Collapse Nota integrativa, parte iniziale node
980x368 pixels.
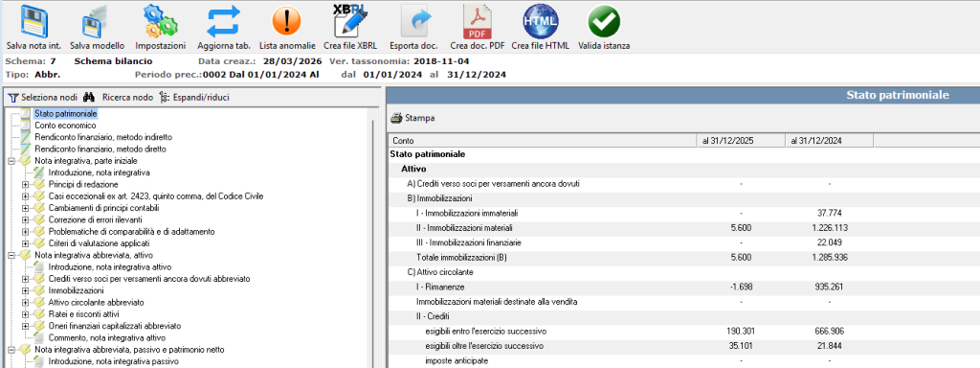[11, 161]
